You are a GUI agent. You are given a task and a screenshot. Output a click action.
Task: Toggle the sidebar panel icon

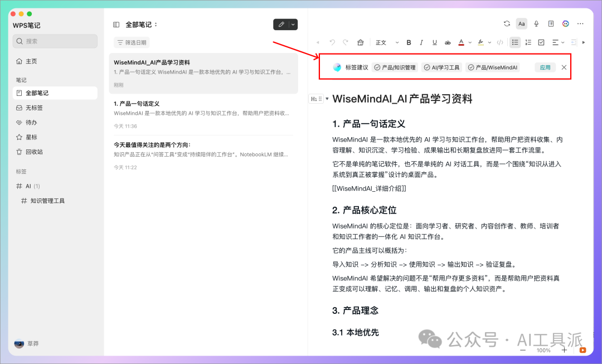(116, 25)
